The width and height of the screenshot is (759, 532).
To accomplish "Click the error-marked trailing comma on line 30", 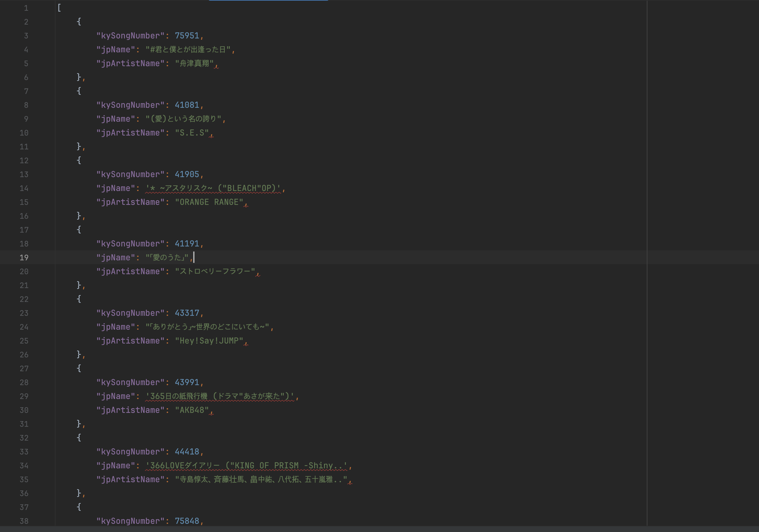I will [x=211, y=413].
